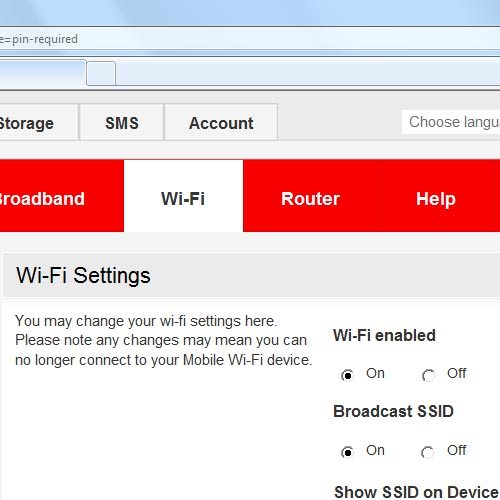Click the small new tab button
Viewport: 500px width, 500px height.
click(101, 73)
